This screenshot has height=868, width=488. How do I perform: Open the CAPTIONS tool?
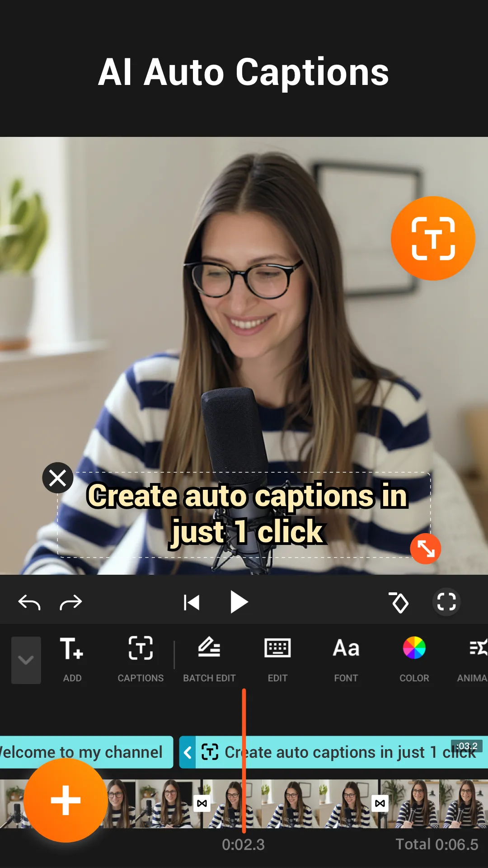click(x=141, y=659)
